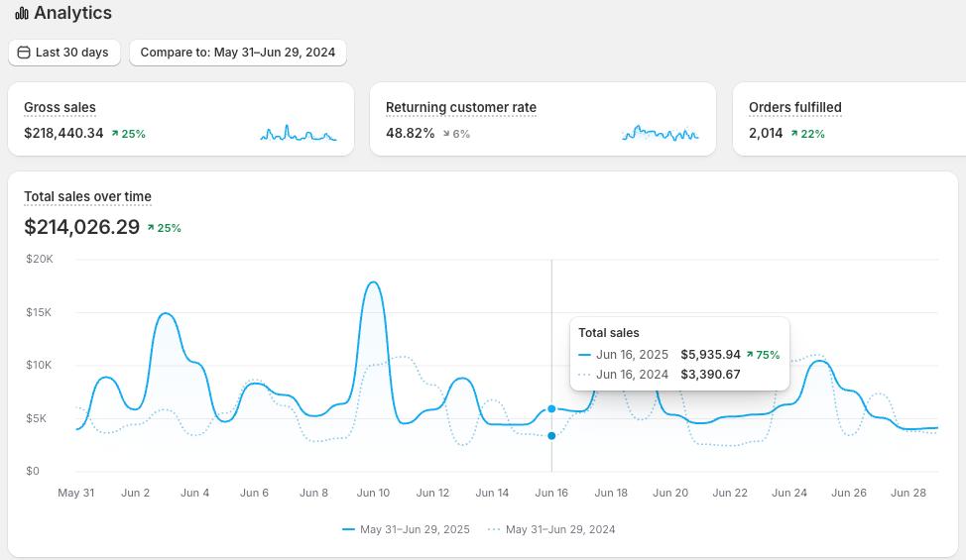Open the Total sales over time report
This screenshot has width=966, height=560.
[87, 196]
